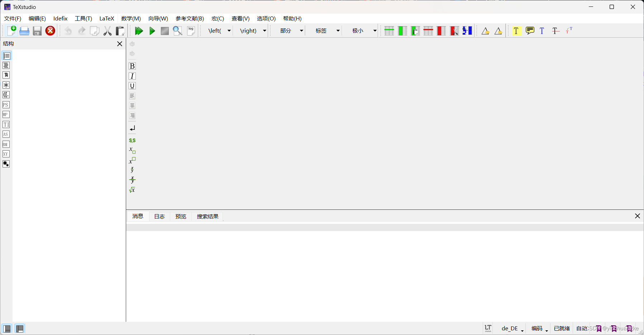
Task: Toggle the bottom panel in the status bar
Action: coord(20,329)
